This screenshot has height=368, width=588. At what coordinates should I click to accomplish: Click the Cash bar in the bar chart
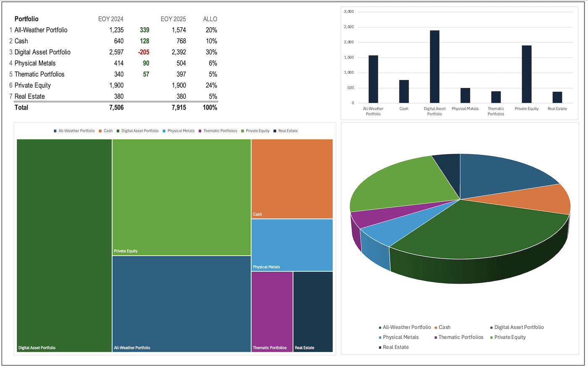coord(404,92)
